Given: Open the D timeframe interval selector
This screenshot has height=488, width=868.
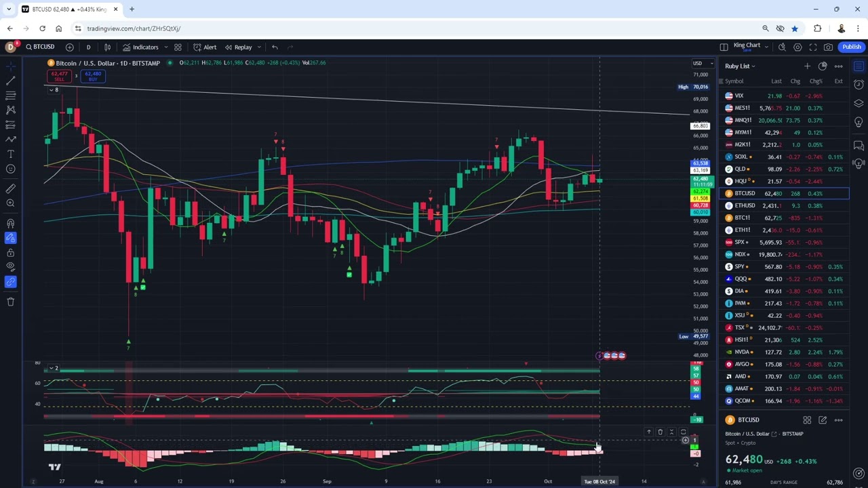Looking at the screenshot, I should pyautogui.click(x=88, y=47).
